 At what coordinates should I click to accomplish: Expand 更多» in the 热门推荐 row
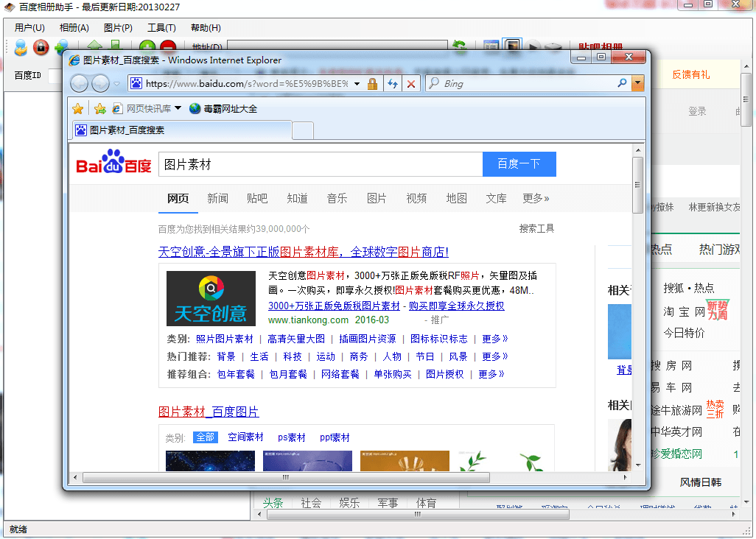[495, 356]
